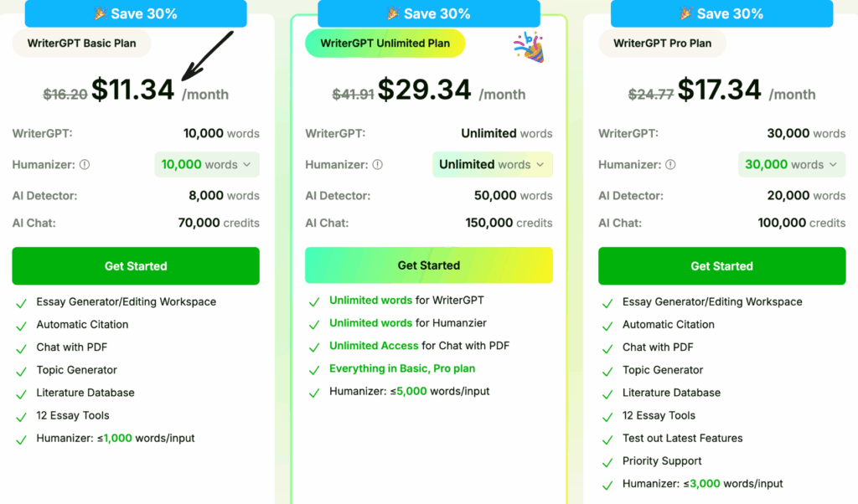
Task: Select the WriterGPT Unlimited Plan label
Action: (x=385, y=44)
